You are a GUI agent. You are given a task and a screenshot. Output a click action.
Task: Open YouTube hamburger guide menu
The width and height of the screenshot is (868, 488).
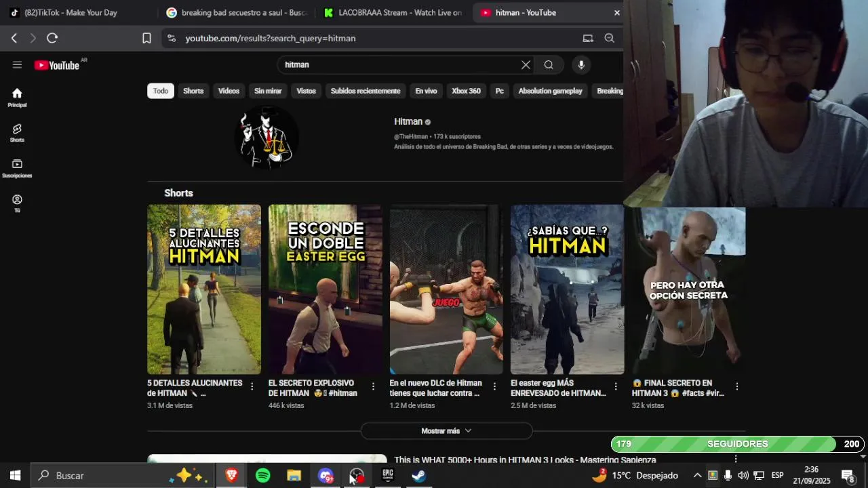pos(17,65)
